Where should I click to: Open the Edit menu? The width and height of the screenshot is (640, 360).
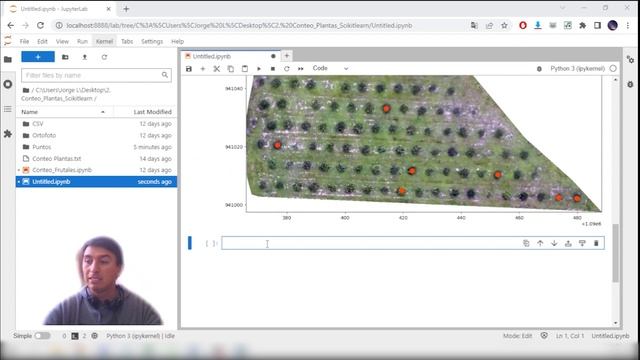[42, 41]
